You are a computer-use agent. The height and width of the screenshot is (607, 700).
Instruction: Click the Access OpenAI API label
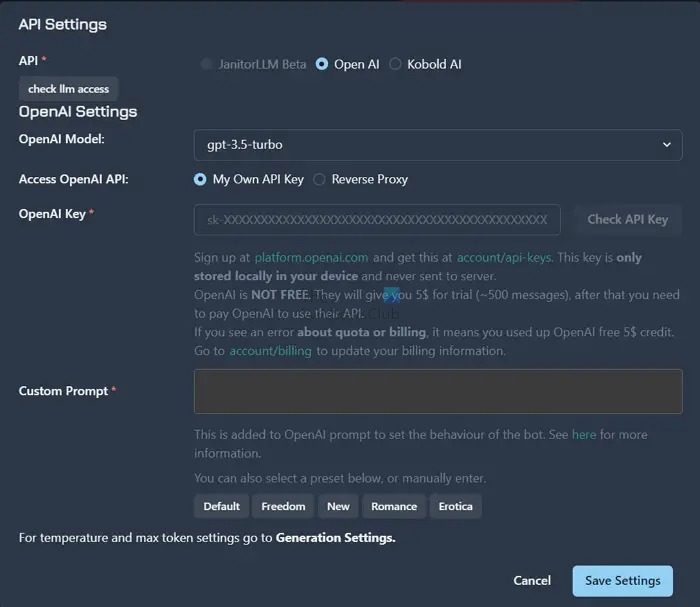click(x=74, y=179)
